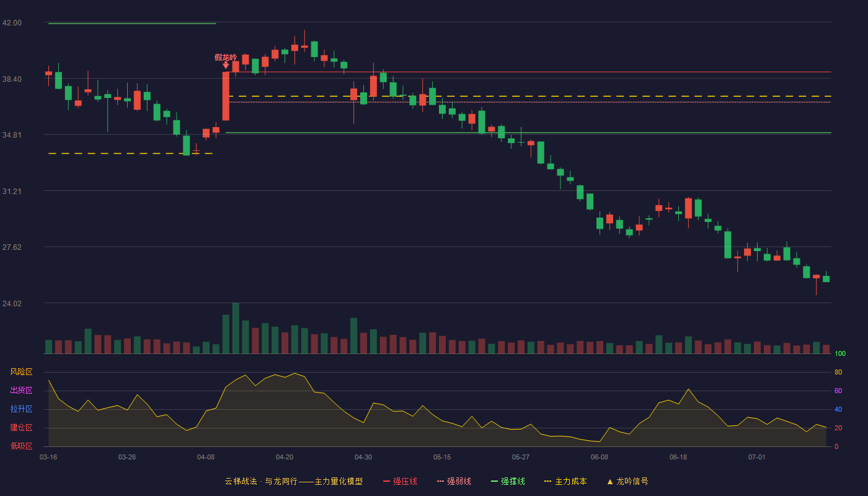The height and width of the screenshot is (496, 868).
Task: Toggle the 强压线 legend item
Action: tap(400, 481)
